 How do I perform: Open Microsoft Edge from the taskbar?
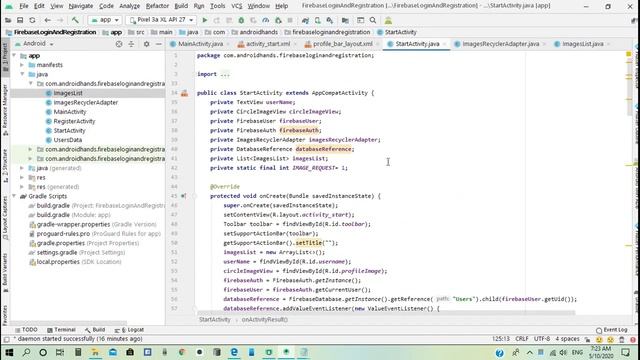234,352
